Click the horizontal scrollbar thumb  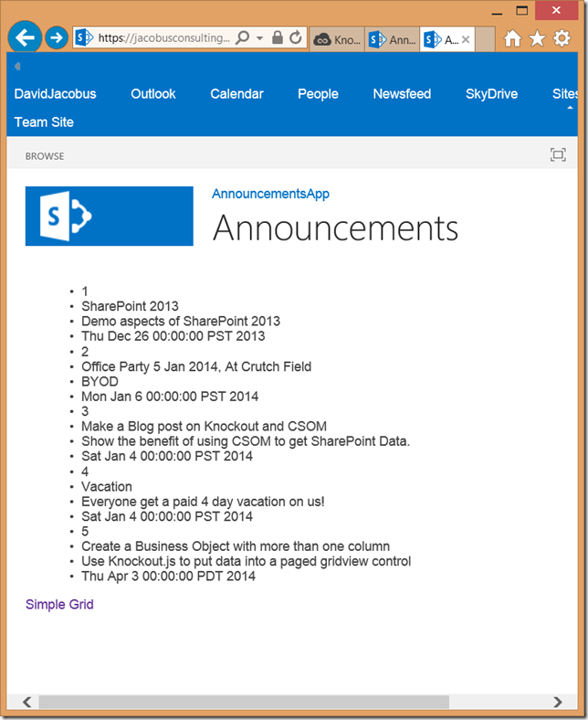click(x=244, y=702)
